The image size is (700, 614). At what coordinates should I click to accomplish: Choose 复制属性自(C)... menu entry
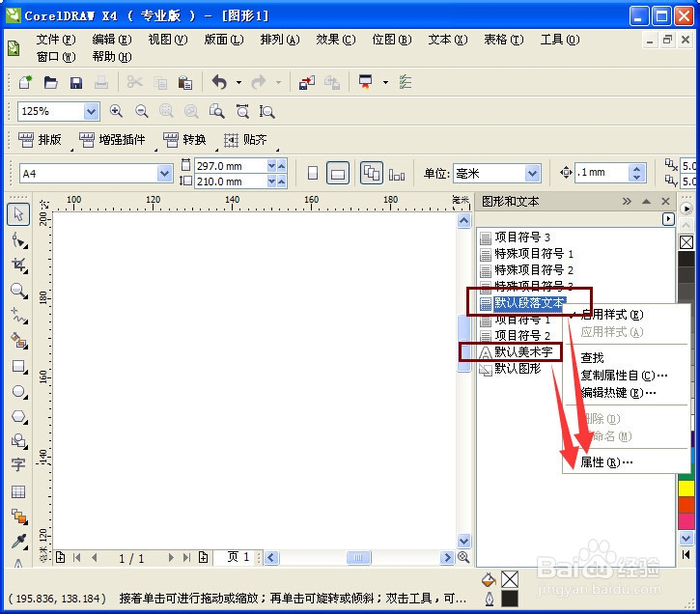click(x=623, y=376)
